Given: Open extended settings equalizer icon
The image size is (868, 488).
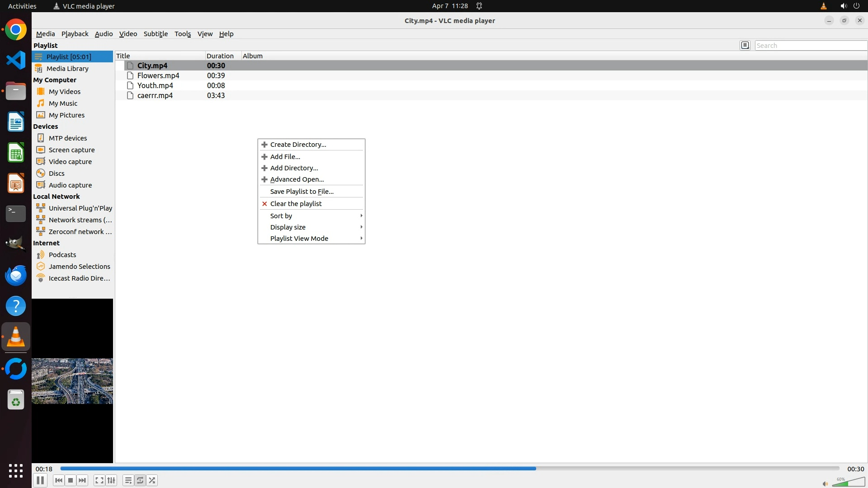Looking at the screenshot, I should (x=111, y=480).
